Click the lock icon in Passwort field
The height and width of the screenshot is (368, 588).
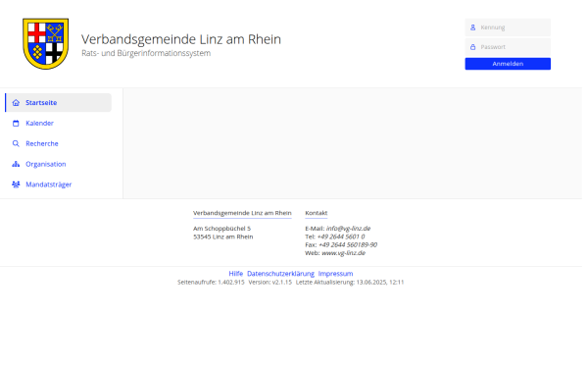(x=473, y=47)
